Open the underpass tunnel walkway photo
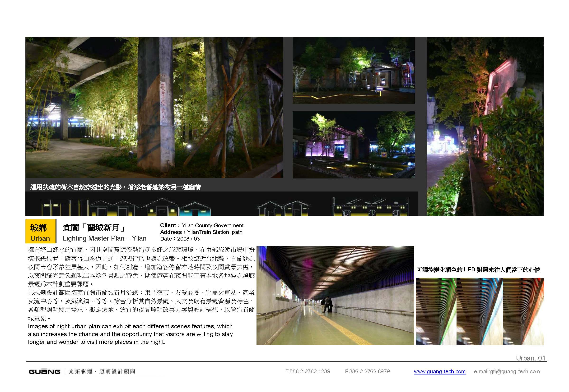 [335, 296]
